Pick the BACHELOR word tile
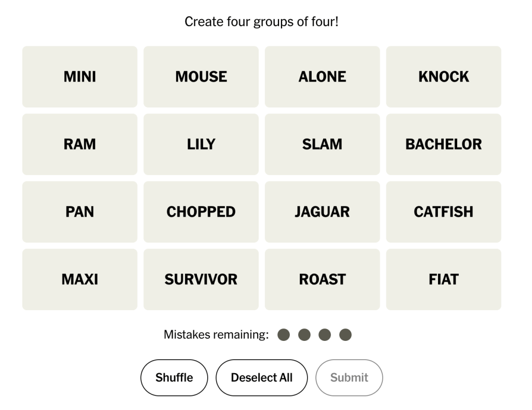Image resolution: width=532 pixels, height=410 pixels. click(443, 144)
